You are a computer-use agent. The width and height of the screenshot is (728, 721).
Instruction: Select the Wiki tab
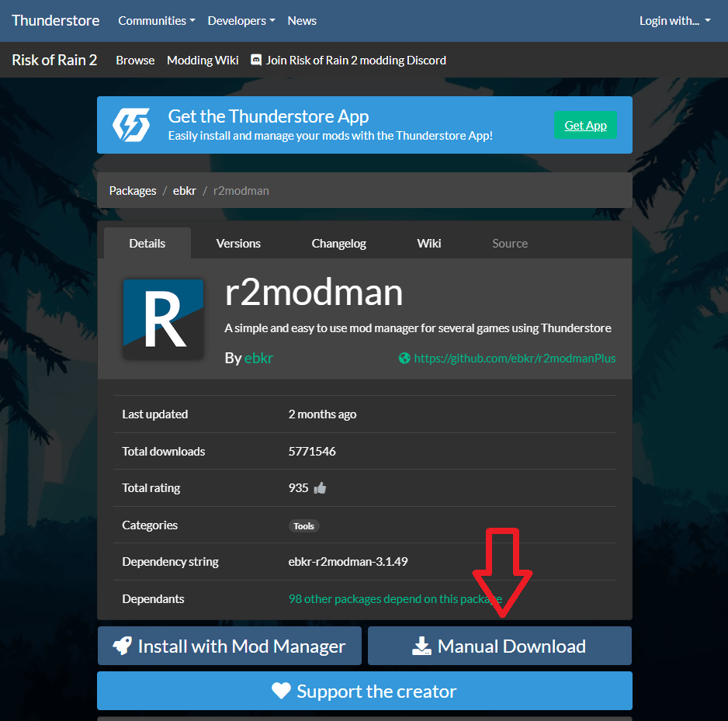428,244
